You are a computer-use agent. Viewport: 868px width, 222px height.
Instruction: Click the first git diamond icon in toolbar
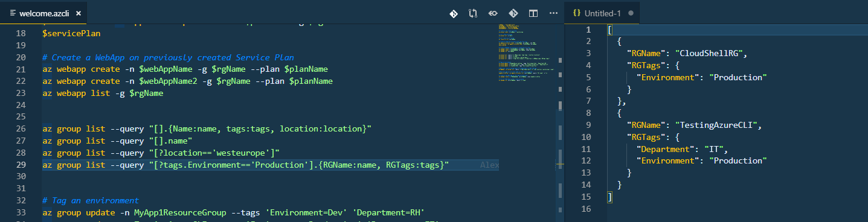point(453,13)
